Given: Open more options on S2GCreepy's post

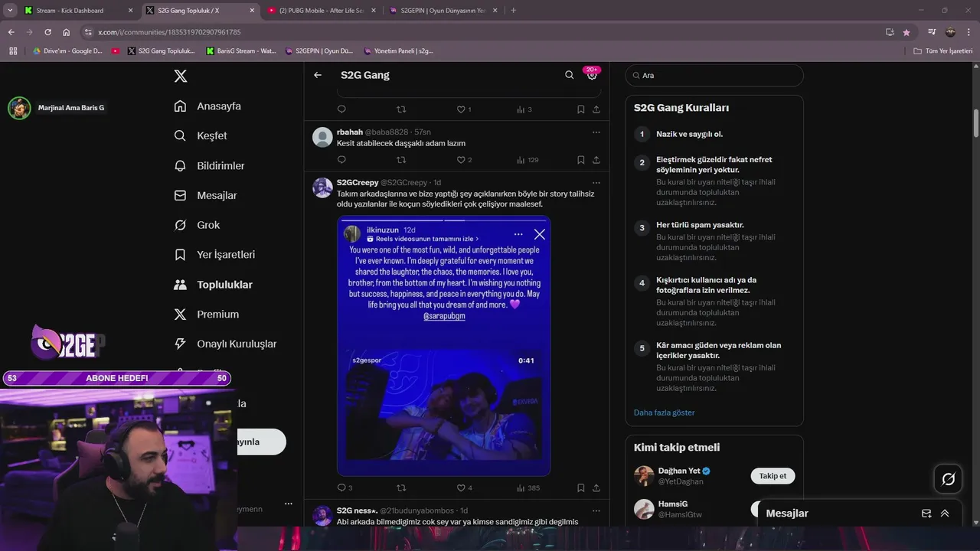Looking at the screenshot, I should pos(596,183).
